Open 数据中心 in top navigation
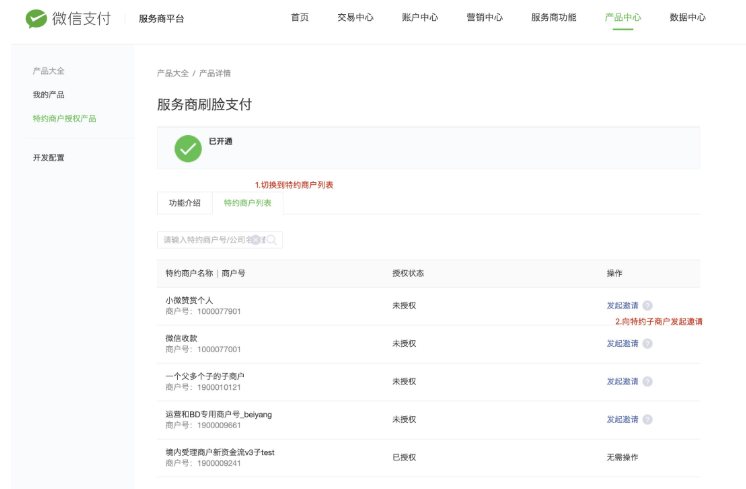The width and height of the screenshot is (746, 489). [687, 18]
